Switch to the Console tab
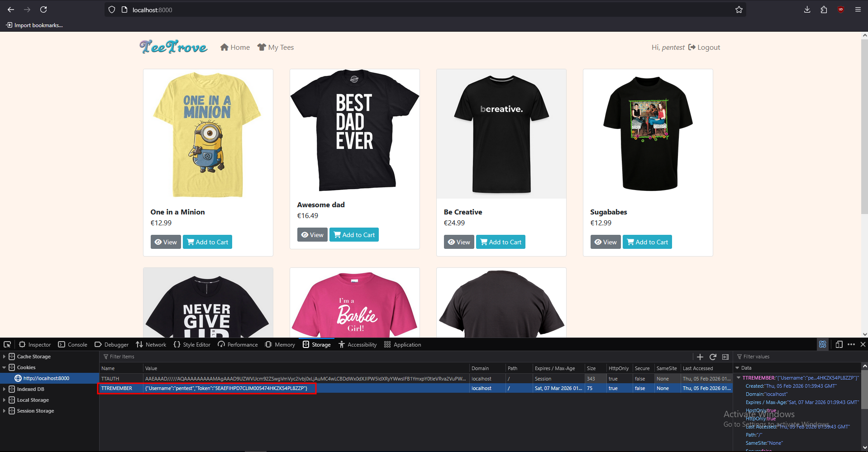Image resolution: width=868 pixels, height=452 pixels. (72, 344)
